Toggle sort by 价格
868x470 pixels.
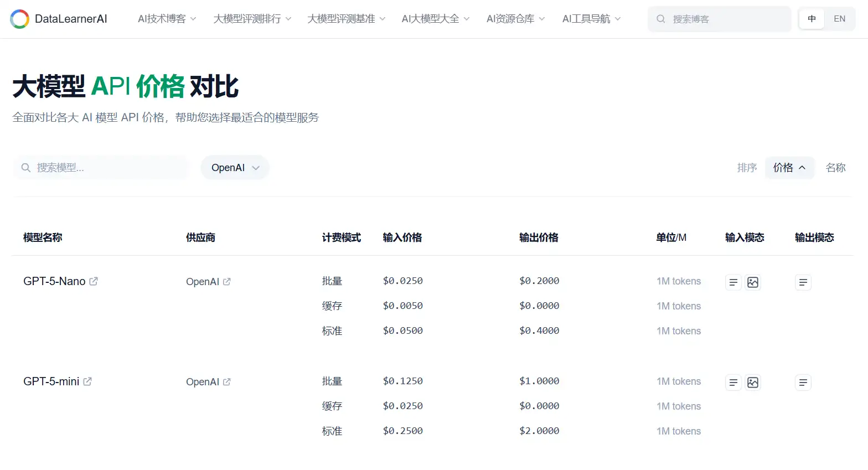789,168
